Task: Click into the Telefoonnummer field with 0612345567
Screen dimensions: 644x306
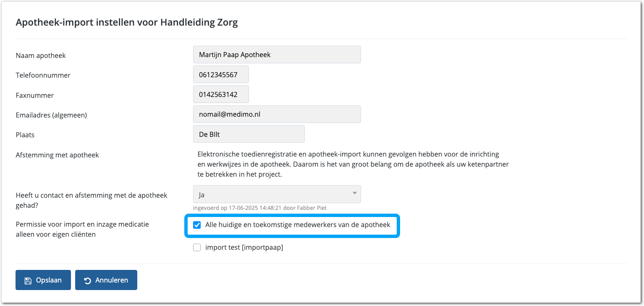Action: pyautogui.click(x=221, y=75)
